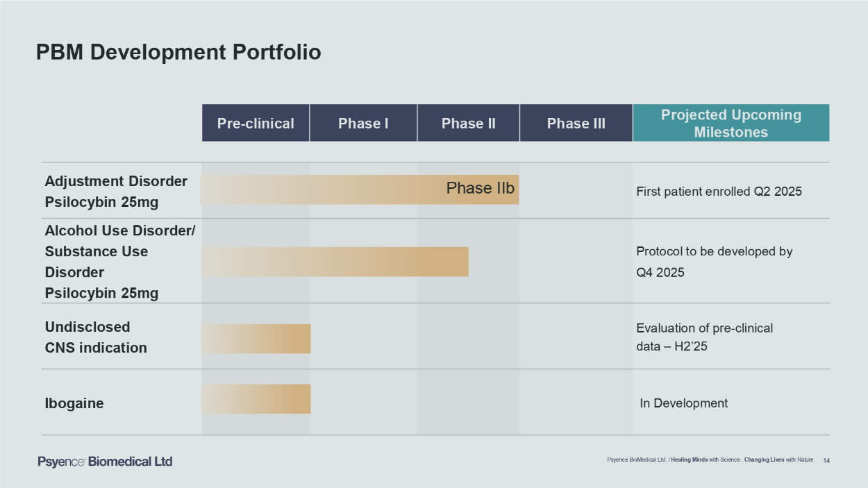Click the Psyence Biomedical Ltd logo

point(105,462)
